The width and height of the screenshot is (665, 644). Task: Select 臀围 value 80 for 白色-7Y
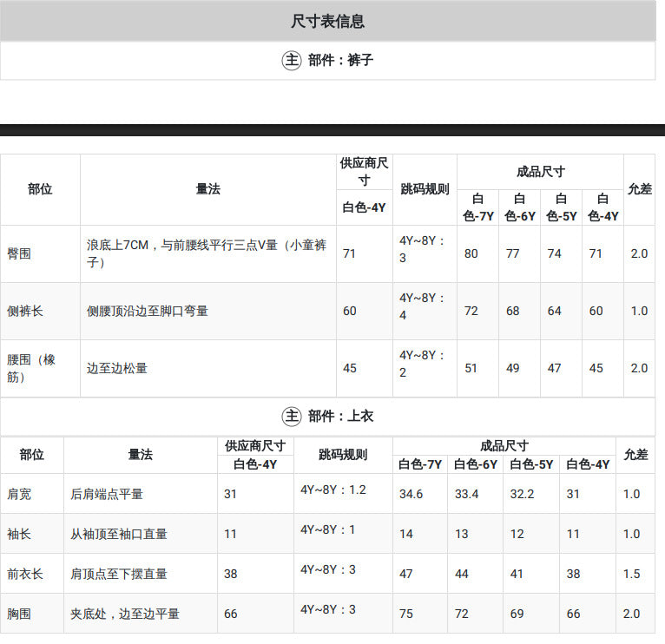(x=471, y=253)
